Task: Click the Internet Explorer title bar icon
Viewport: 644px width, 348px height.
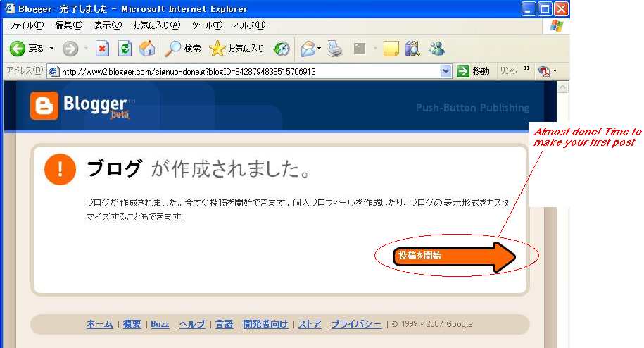Action: [x=9, y=8]
